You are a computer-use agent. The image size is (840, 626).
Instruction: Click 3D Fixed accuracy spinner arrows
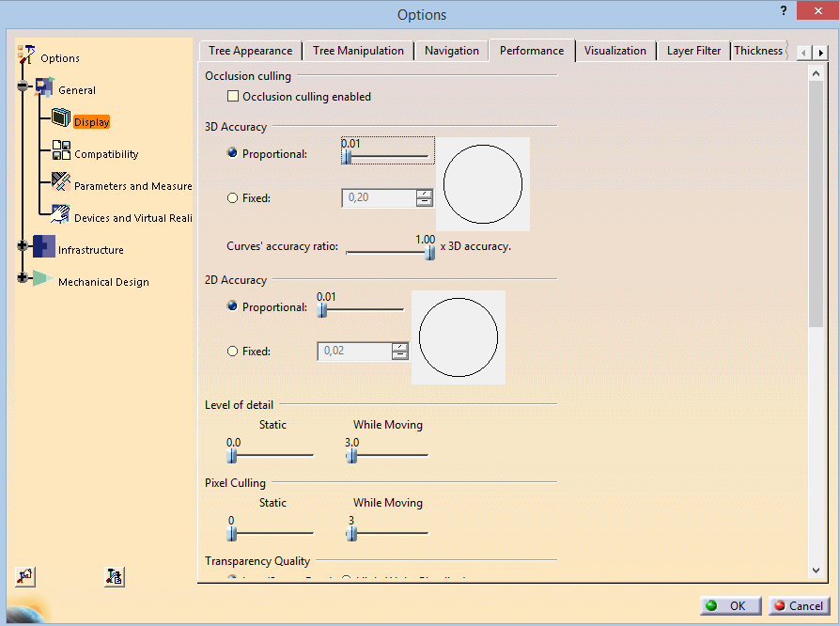coord(425,197)
